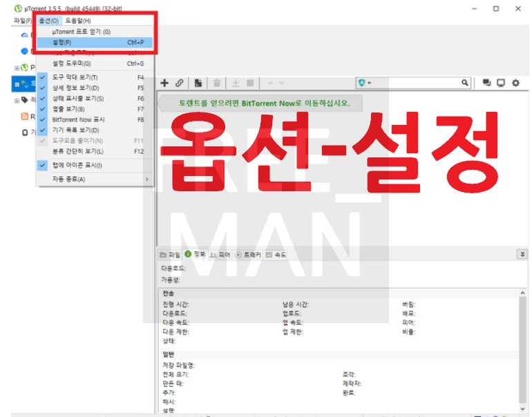Image resolution: width=532 pixels, height=417 pixels.
Task: Toggle 도구 막대 보기 (F4) menu option
Action: (95, 77)
